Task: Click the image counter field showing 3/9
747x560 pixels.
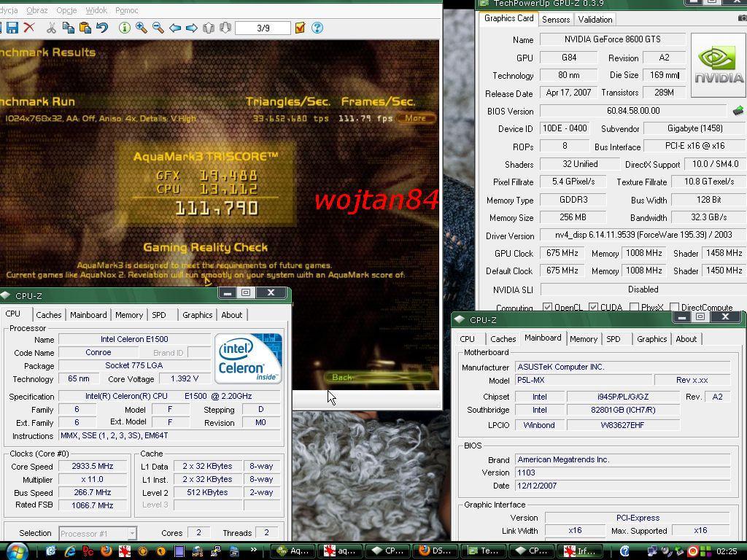Action: pos(263,28)
